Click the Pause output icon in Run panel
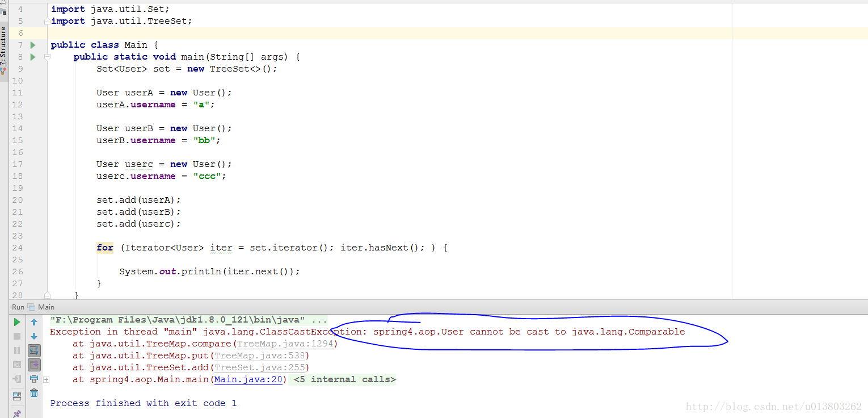The width and height of the screenshot is (868, 418). 17,350
